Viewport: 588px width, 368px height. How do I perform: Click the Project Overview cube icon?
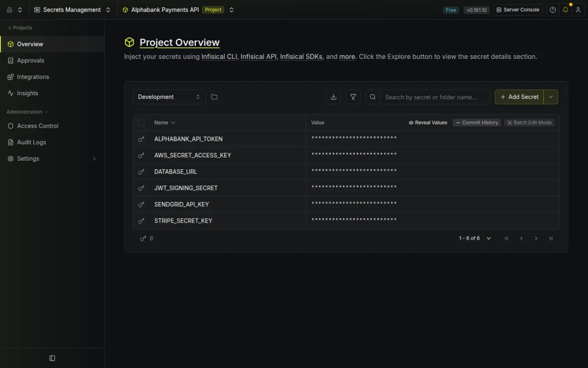(129, 42)
